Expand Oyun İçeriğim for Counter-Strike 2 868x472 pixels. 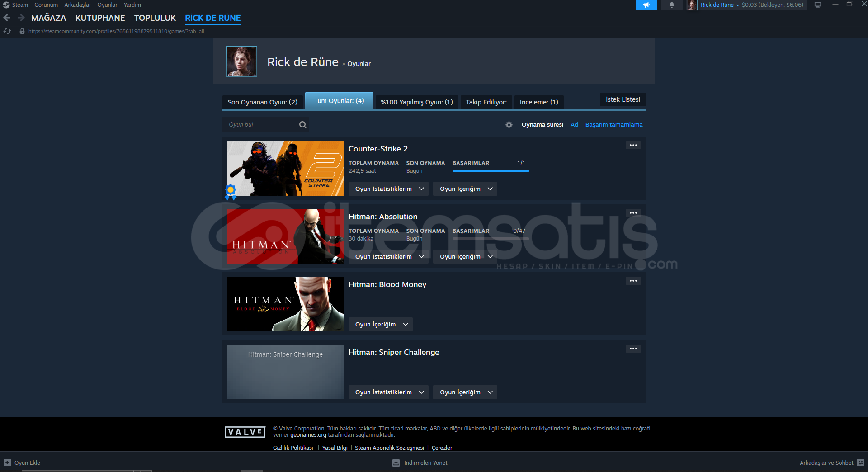pos(465,189)
